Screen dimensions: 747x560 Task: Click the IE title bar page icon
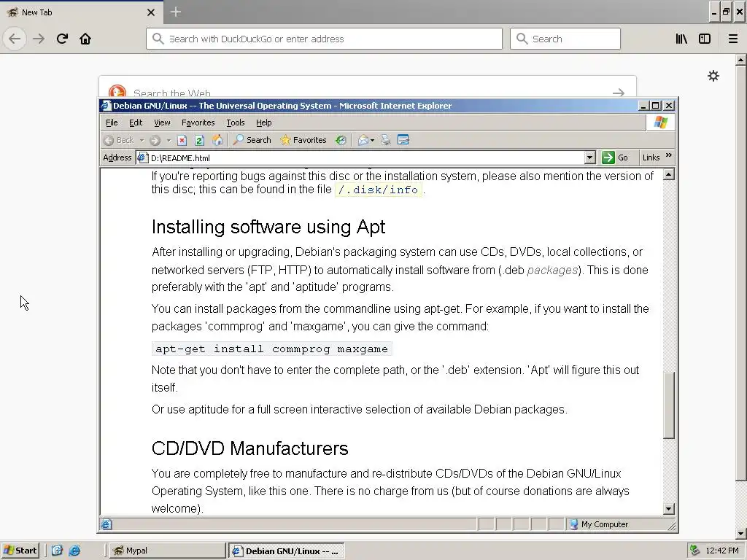click(x=107, y=106)
